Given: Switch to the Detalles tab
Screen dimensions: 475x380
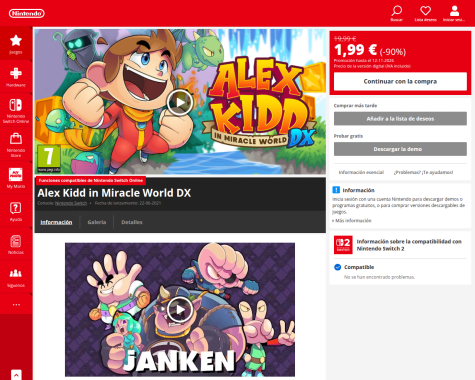Looking at the screenshot, I should click(x=132, y=222).
